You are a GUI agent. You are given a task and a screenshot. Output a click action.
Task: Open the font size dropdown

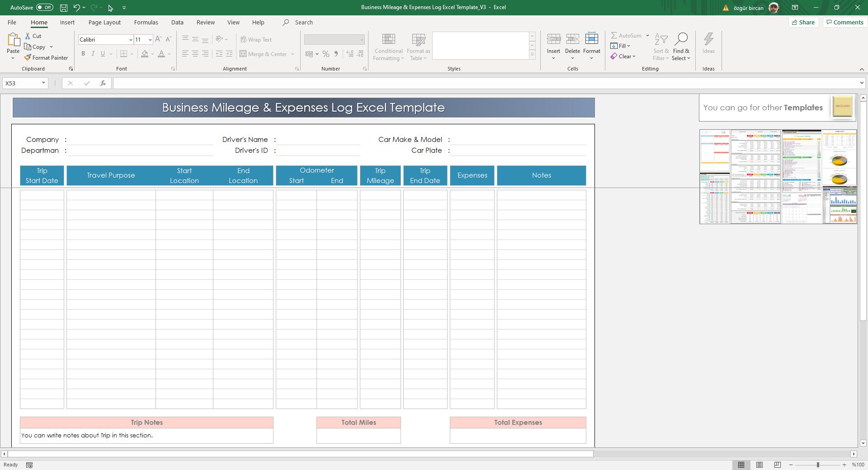(150, 39)
